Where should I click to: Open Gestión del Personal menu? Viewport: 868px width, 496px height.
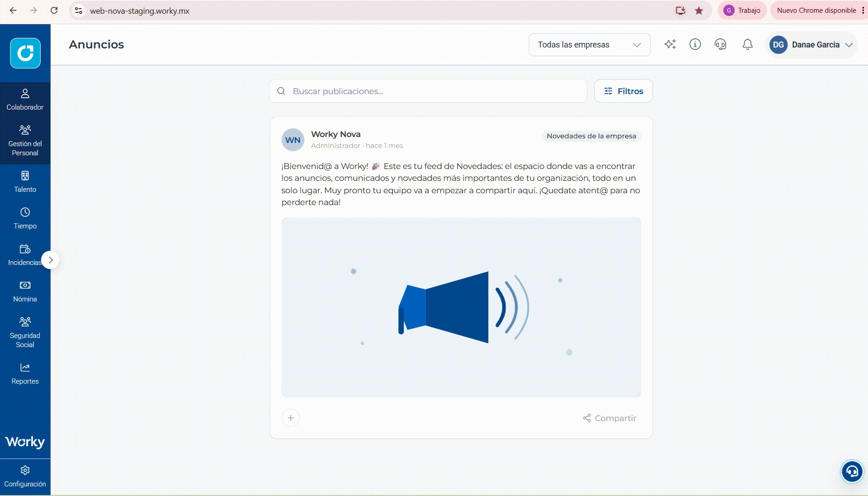(x=25, y=141)
